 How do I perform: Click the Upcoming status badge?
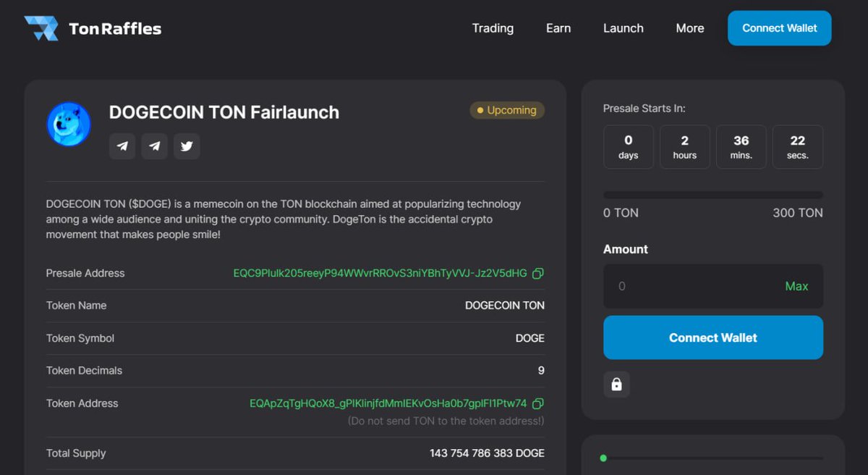click(x=506, y=110)
